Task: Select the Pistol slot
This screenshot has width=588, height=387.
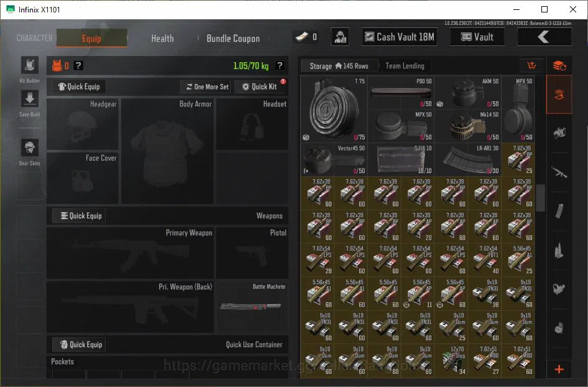Action: point(252,253)
